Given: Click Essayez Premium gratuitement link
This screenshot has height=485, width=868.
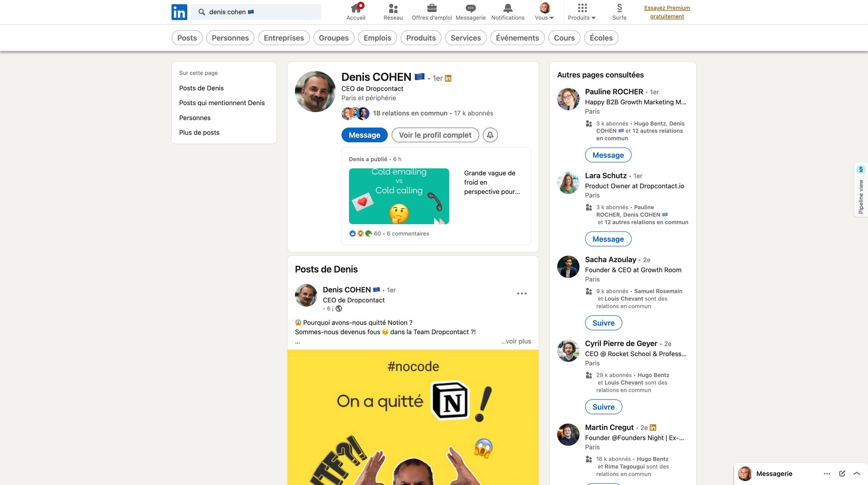Looking at the screenshot, I should coord(667,12).
